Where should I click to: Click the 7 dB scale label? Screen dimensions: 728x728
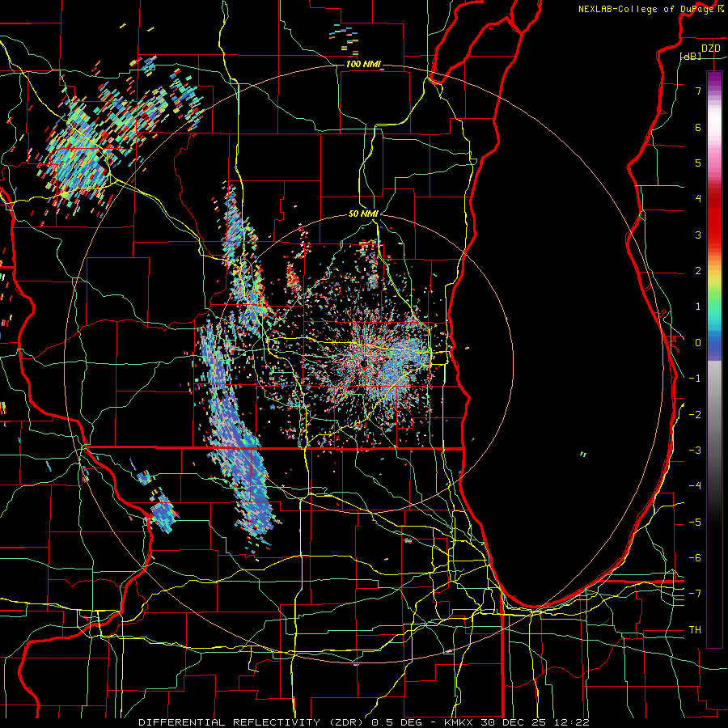(x=698, y=91)
